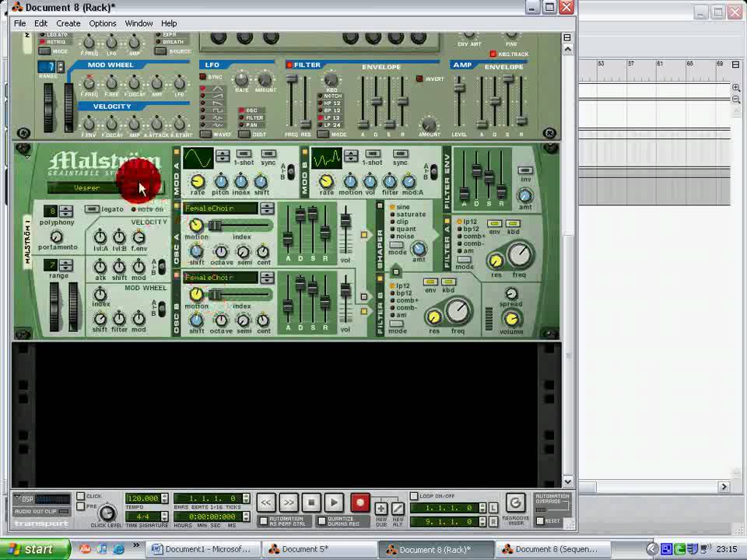Click Osc B FemaleChoir graintable selector arrows
Screen dimensions: 747x560
pos(267,277)
